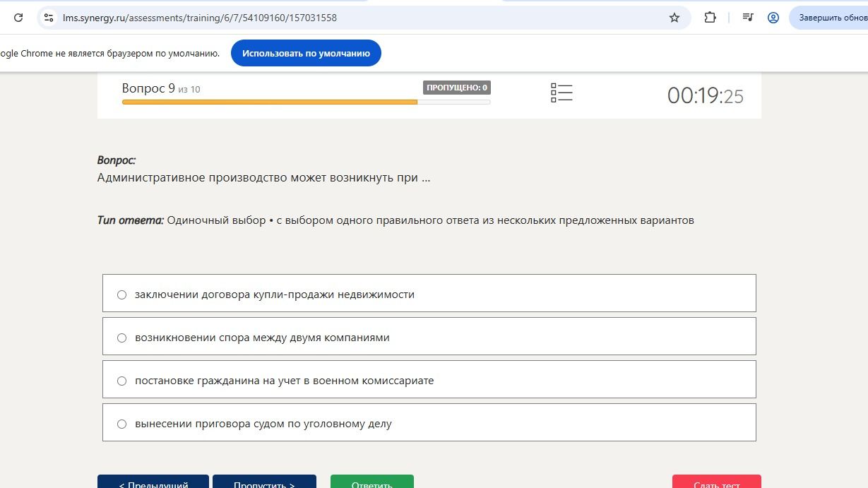Click Использовать по умолчанию button
This screenshot has height=488, width=868.
coord(306,53)
